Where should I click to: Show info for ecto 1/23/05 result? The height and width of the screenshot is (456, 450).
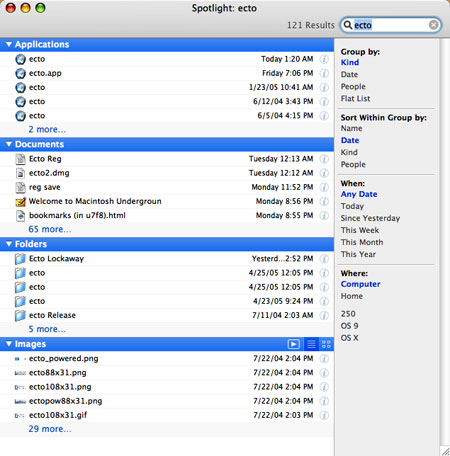[324, 87]
